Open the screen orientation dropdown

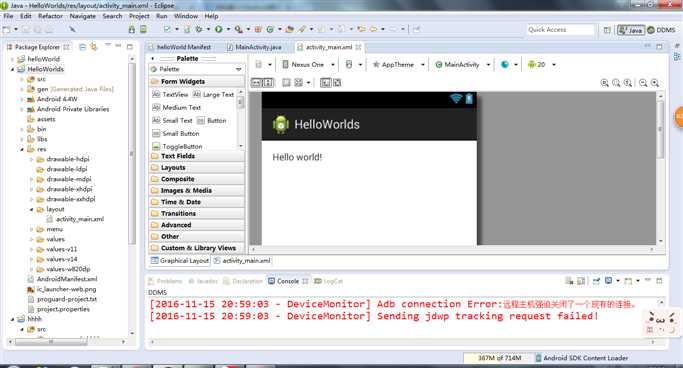353,64
